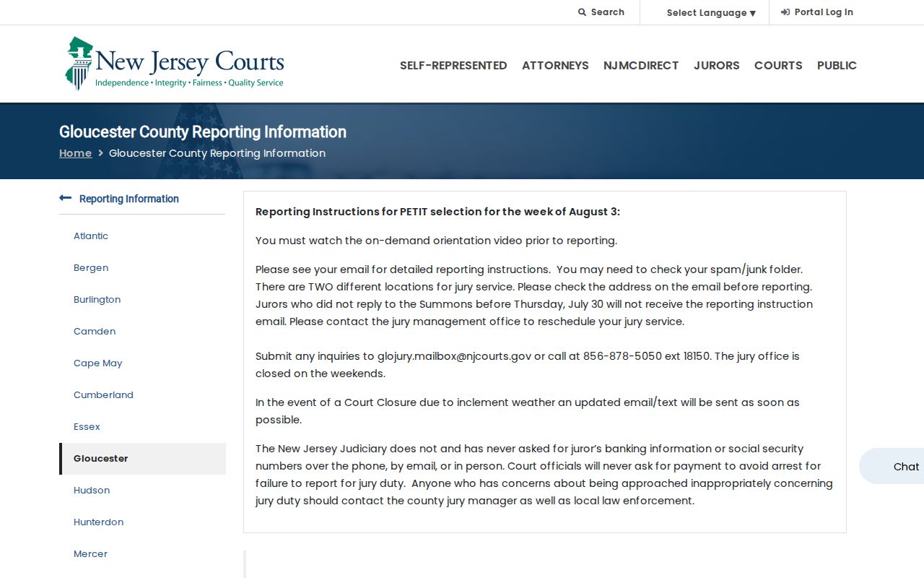Open the Select Language dropdown

(711, 12)
